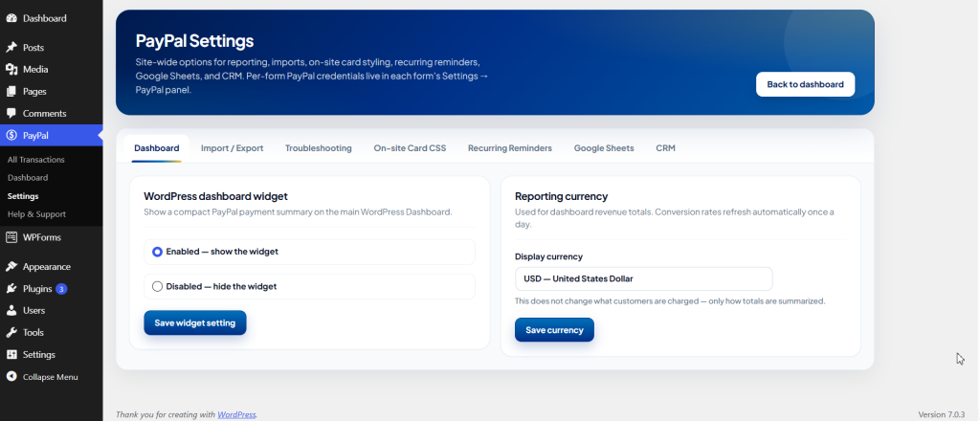Open the Tools menu label
This screenshot has width=980, height=421.
pos(33,332)
